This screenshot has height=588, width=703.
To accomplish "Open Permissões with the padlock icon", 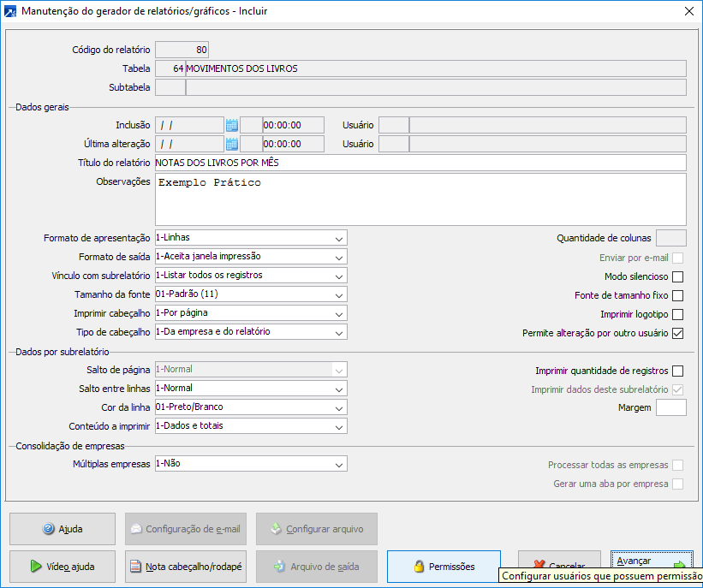I will tap(444, 566).
